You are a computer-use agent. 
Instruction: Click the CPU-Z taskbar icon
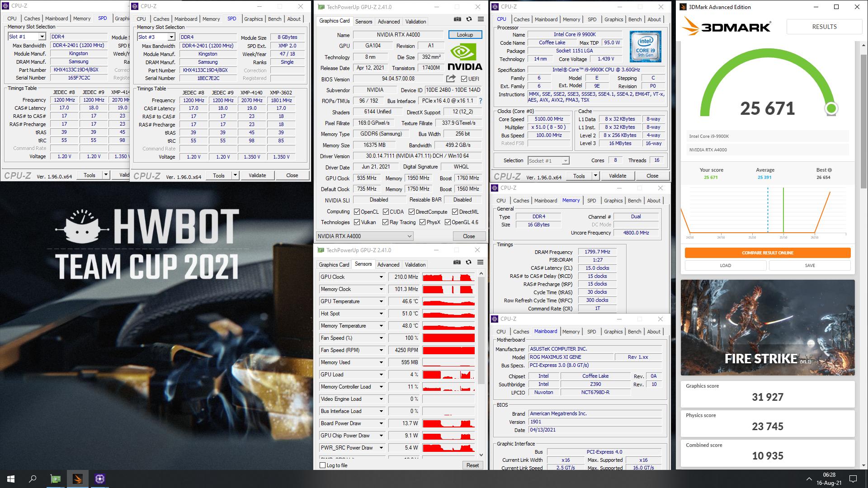coord(100,479)
